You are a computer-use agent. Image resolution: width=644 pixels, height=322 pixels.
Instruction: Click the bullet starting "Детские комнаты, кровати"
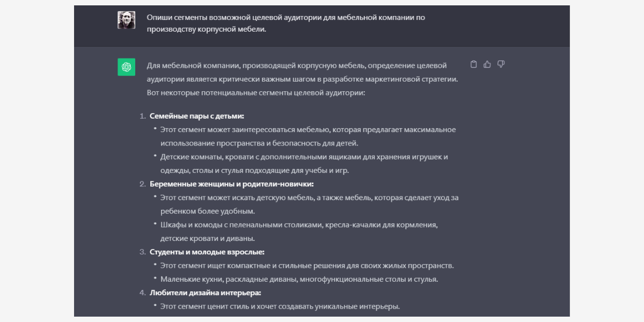(x=304, y=164)
